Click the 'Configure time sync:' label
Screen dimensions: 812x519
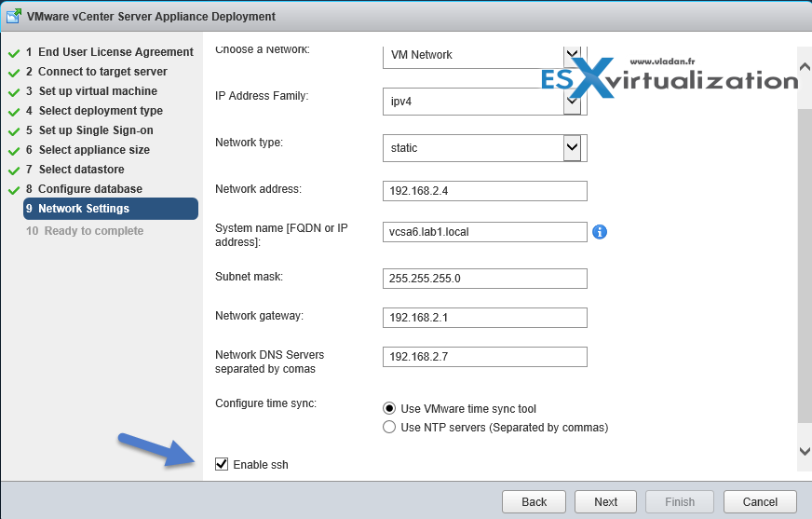[265, 403]
